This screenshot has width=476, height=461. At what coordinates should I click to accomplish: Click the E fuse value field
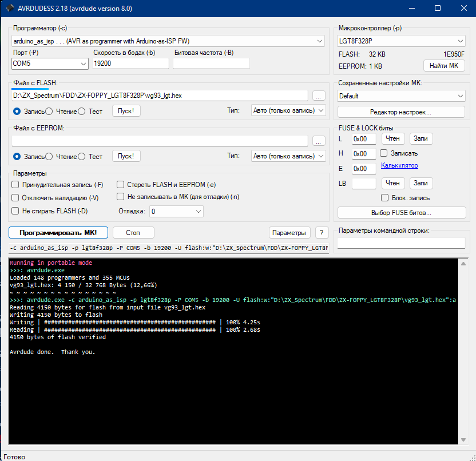[x=364, y=168]
